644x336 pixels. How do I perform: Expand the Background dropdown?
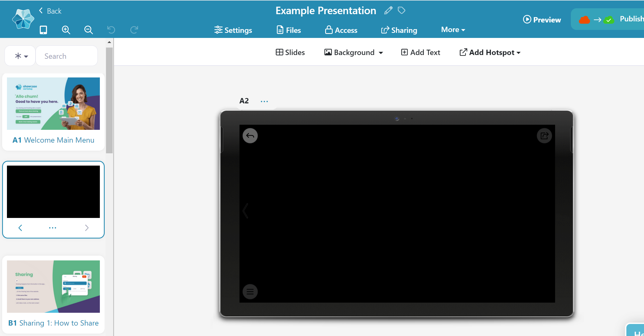pos(354,52)
